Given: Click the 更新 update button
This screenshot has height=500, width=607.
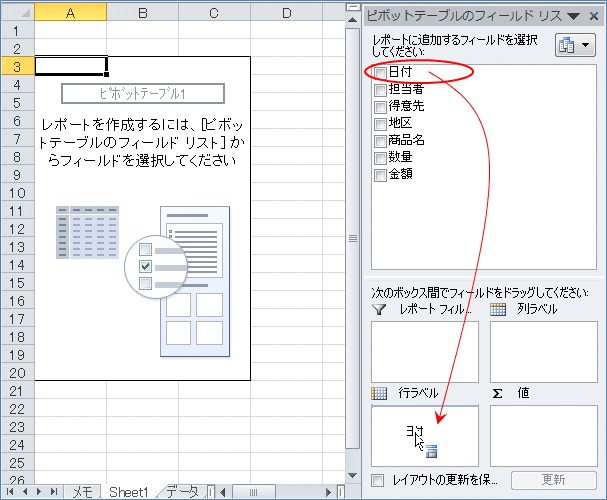Looking at the screenshot, I should point(554,481).
